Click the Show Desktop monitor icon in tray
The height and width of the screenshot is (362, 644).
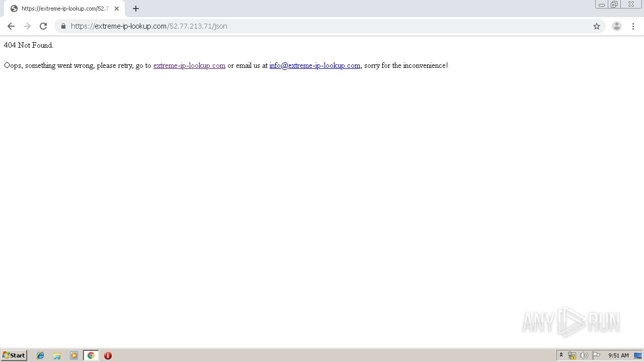click(638, 355)
